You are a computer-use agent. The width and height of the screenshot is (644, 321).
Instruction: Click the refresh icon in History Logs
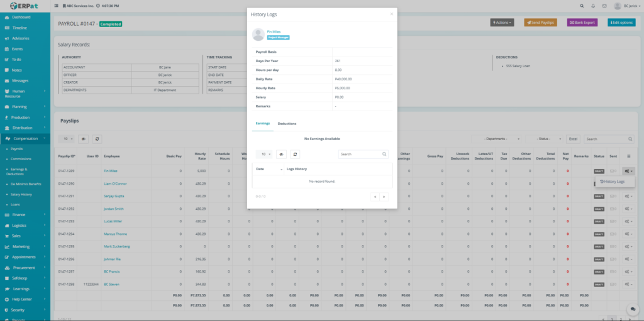(295, 154)
